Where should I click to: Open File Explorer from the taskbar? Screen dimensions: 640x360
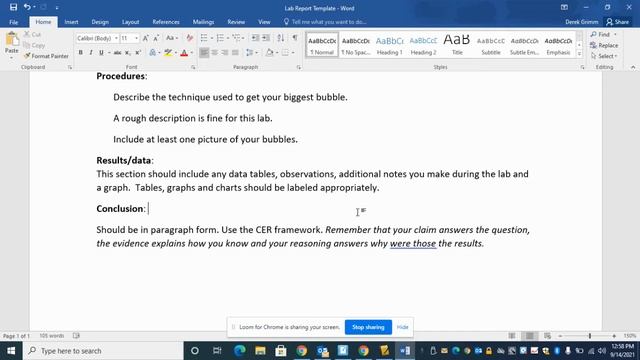[x=260, y=351]
